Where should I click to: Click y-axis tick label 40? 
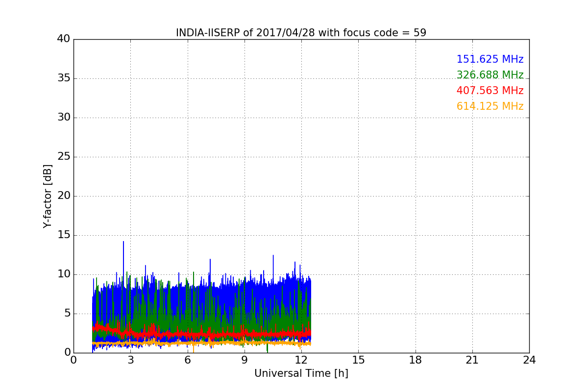point(63,39)
